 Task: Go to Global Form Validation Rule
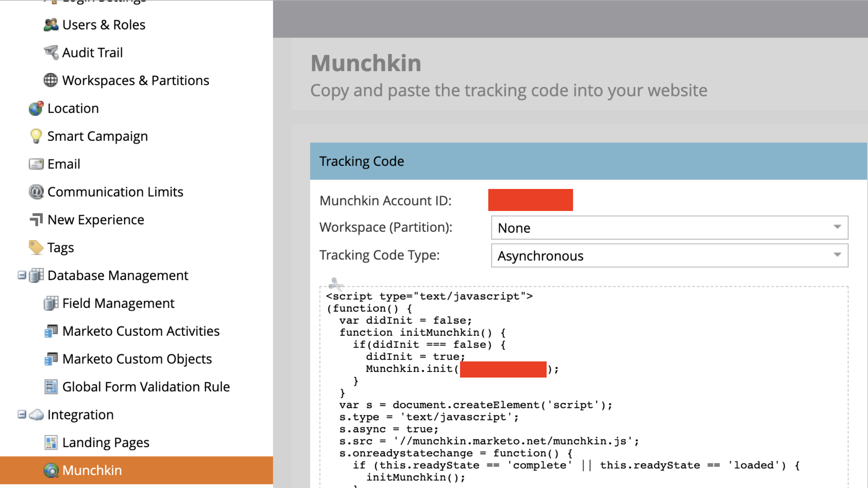[x=146, y=387]
